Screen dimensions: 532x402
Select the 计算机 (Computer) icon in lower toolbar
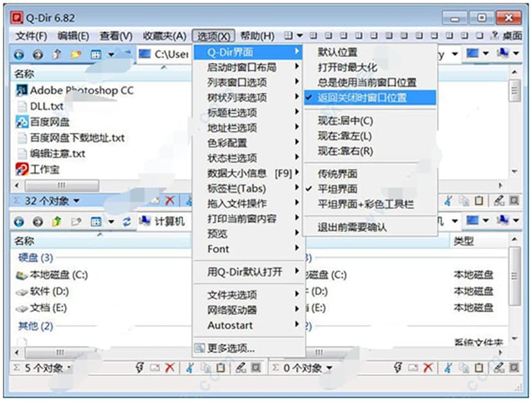point(146,221)
